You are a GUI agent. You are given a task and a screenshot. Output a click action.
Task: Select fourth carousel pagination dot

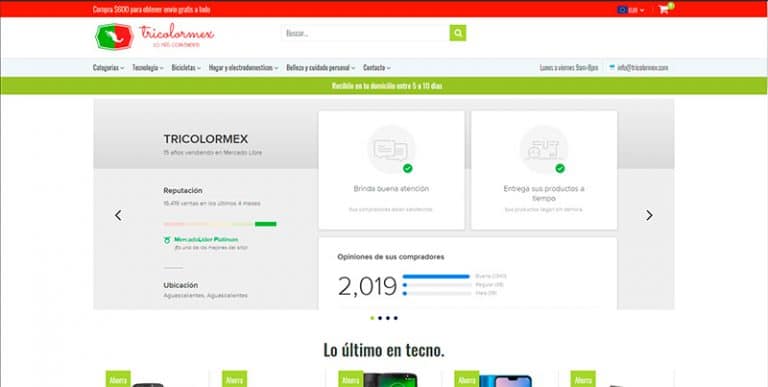(x=396, y=318)
